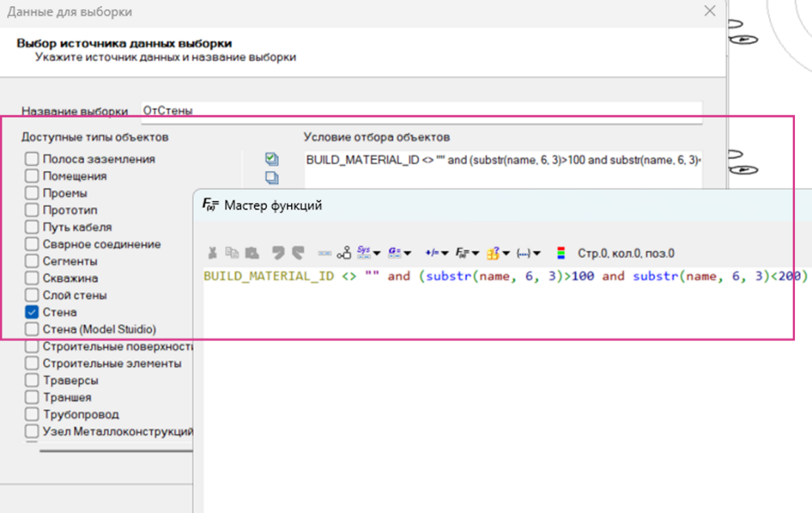Expand the F= functions list dropdown
812x513 pixels.
point(466,253)
